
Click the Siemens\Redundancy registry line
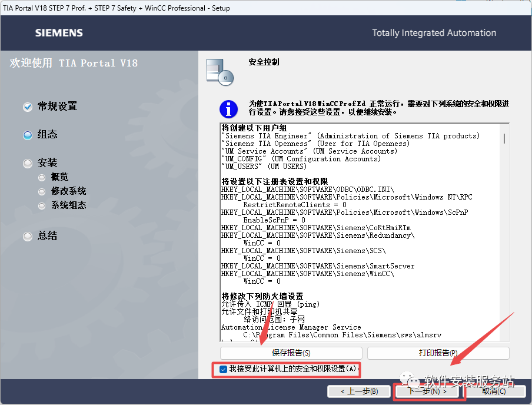pyautogui.click(x=318, y=235)
